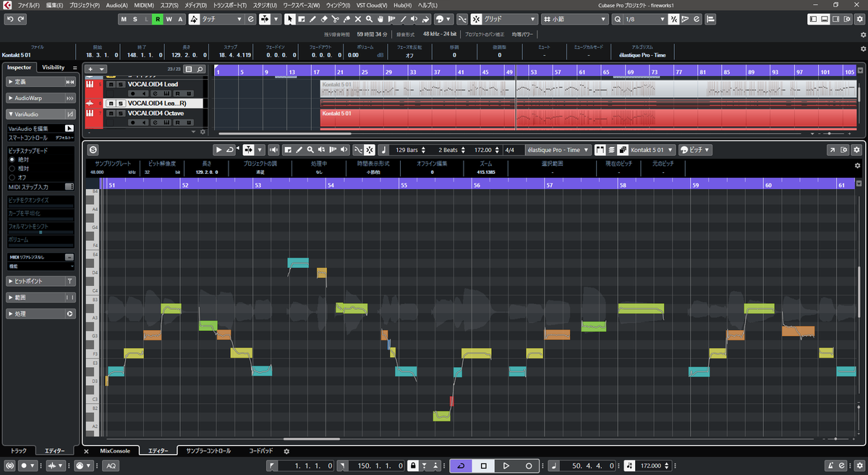Select the Zoom magnifier tool in main toolbar
This screenshot has height=475, width=868.
369,19
